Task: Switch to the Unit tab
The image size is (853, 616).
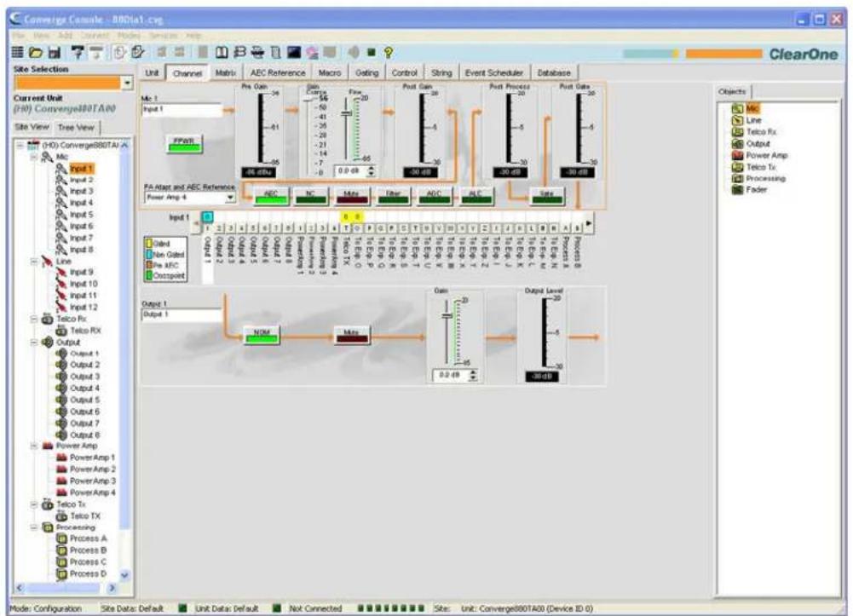Action: [152, 73]
